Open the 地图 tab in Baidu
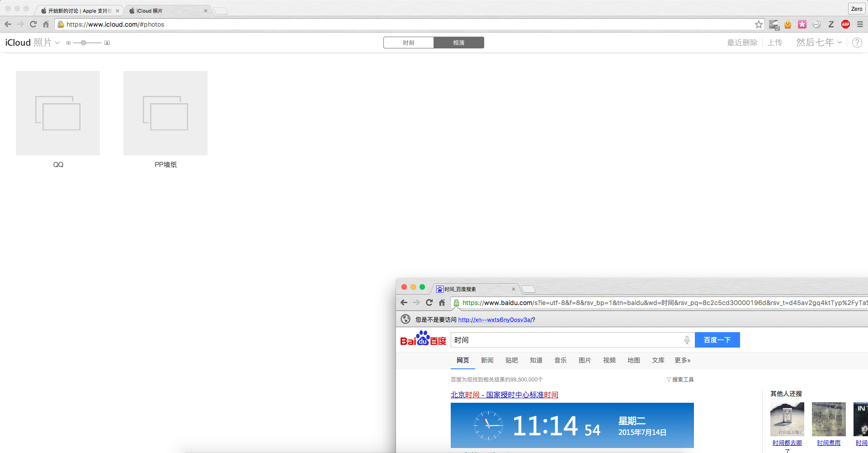This screenshot has width=868, height=453. 633,360
